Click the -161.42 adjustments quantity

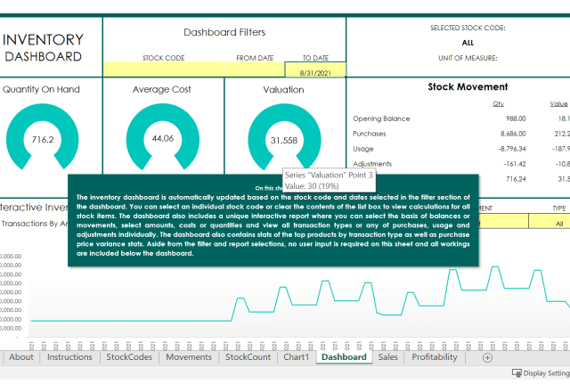[x=515, y=164]
